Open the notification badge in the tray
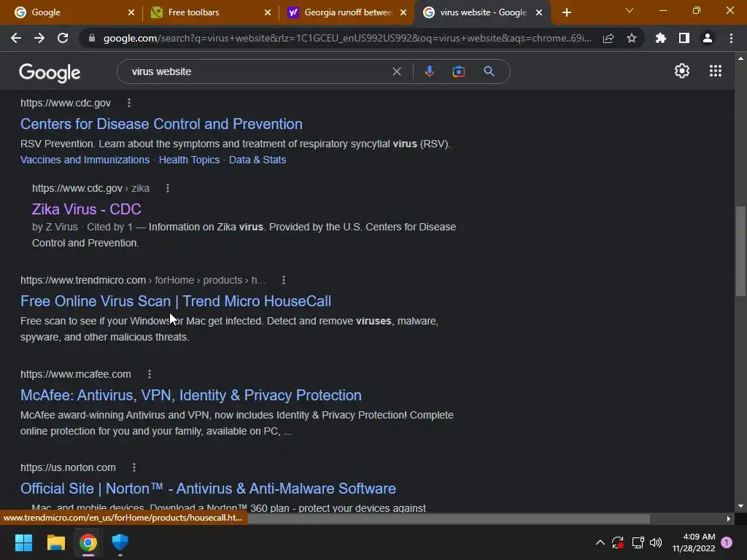The width and height of the screenshot is (747, 560). click(x=727, y=542)
